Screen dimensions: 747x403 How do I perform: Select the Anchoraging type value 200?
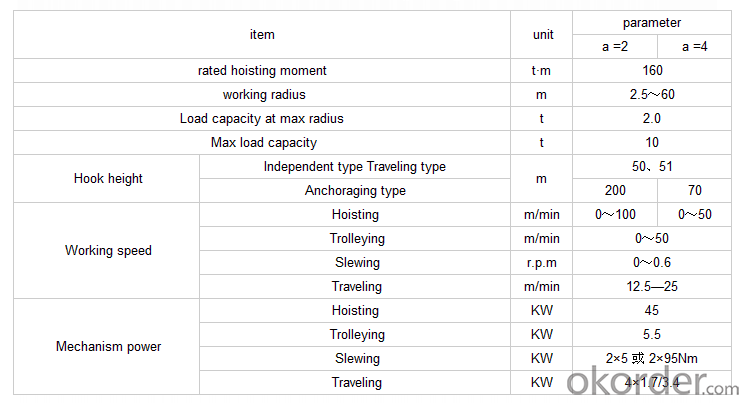coord(615,191)
